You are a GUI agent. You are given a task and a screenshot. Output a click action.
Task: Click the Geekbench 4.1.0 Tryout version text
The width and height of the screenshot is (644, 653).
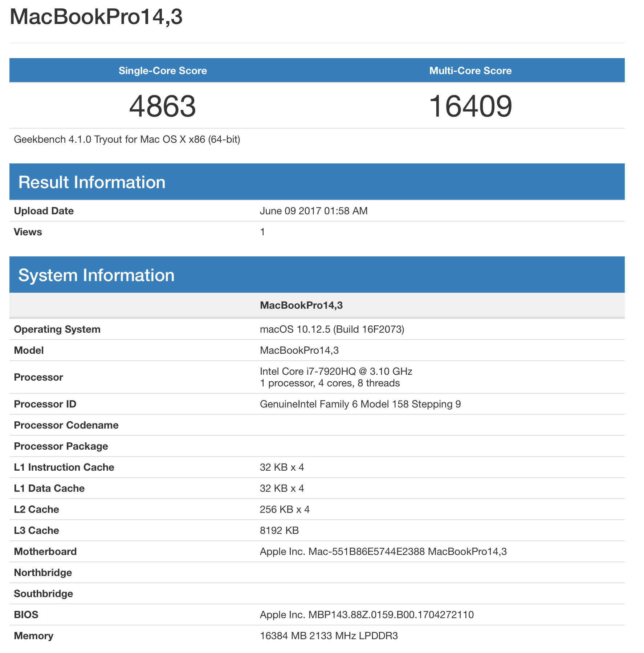[127, 139]
